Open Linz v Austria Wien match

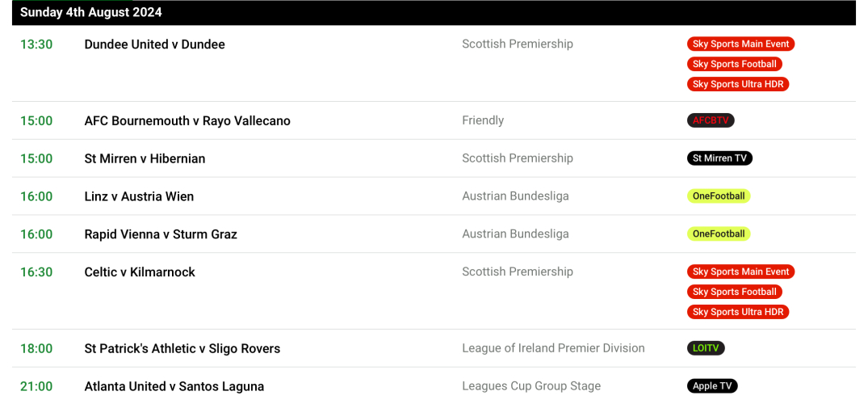click(x=139, y=196)
